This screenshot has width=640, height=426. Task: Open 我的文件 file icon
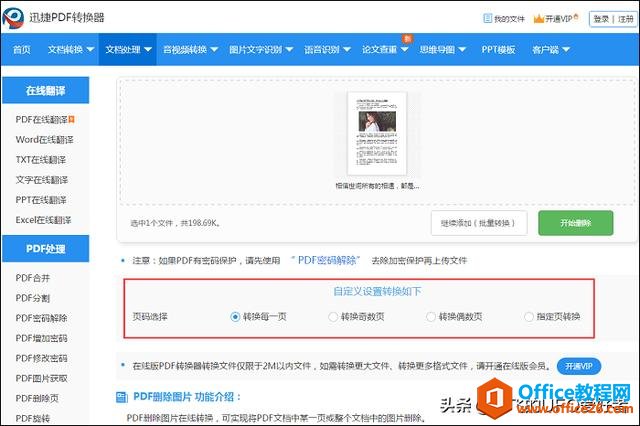tap(487, 18)
